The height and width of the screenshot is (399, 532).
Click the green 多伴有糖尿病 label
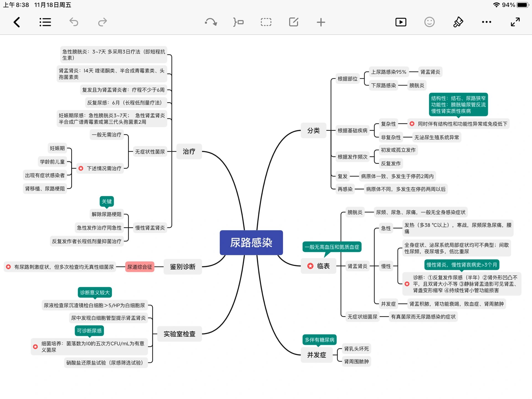[319, 340]
